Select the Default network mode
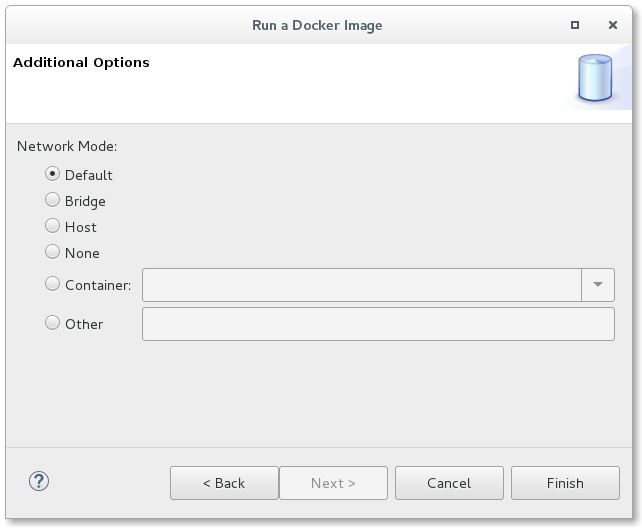This screenshot has width=642, height=528. point(53,174)
